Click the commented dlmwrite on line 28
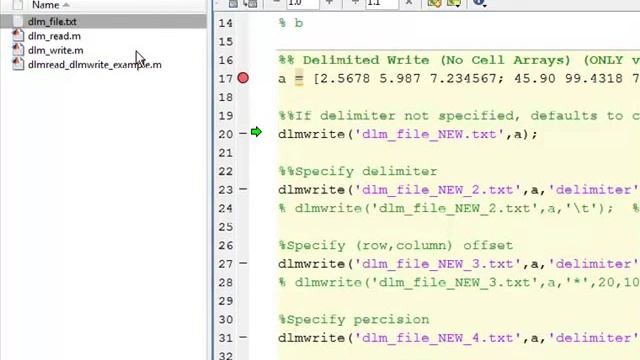The height and width of the screenshot is (360, 640). [x=459, y=282]
